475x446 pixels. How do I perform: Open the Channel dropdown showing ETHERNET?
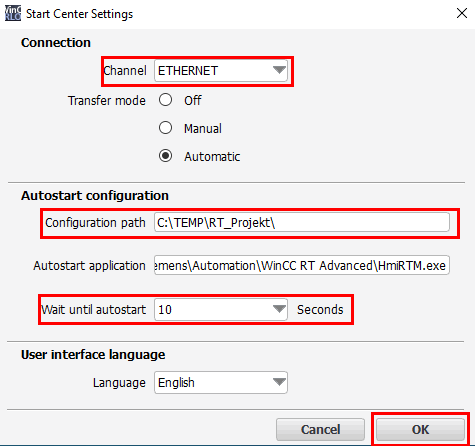[221, 71]
